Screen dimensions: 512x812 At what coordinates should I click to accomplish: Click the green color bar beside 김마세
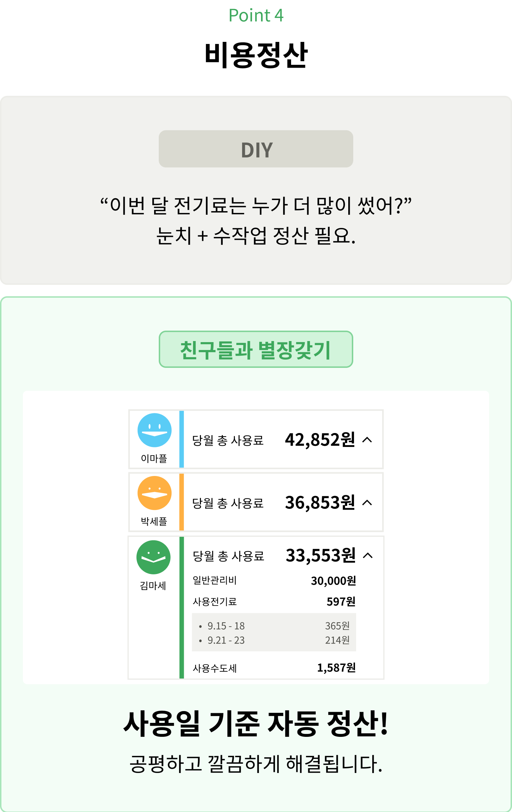182,607
